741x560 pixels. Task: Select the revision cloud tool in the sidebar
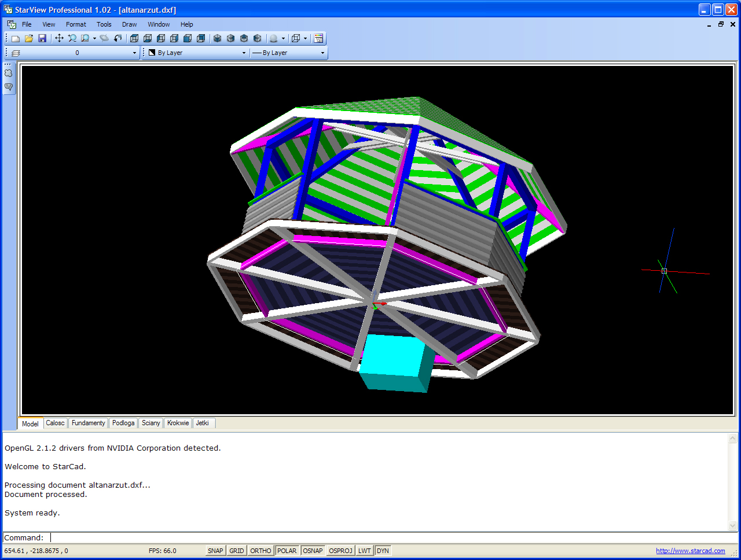9,73
